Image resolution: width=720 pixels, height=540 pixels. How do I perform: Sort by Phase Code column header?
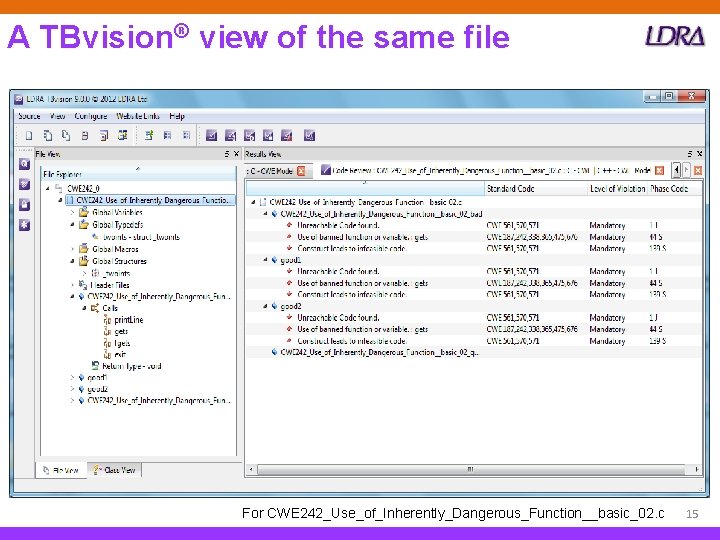point(674,189)
